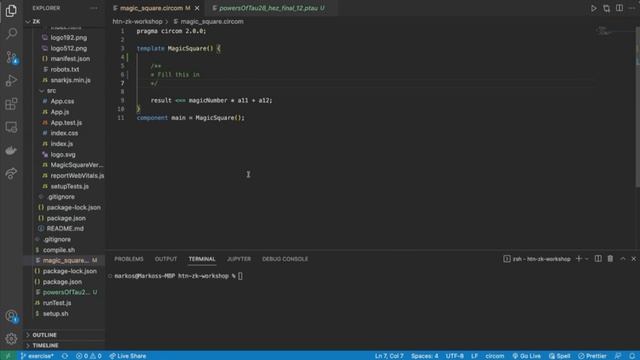Close the bottom panel
The height and width of the screenshot is (360, 640).
(633, 259)
